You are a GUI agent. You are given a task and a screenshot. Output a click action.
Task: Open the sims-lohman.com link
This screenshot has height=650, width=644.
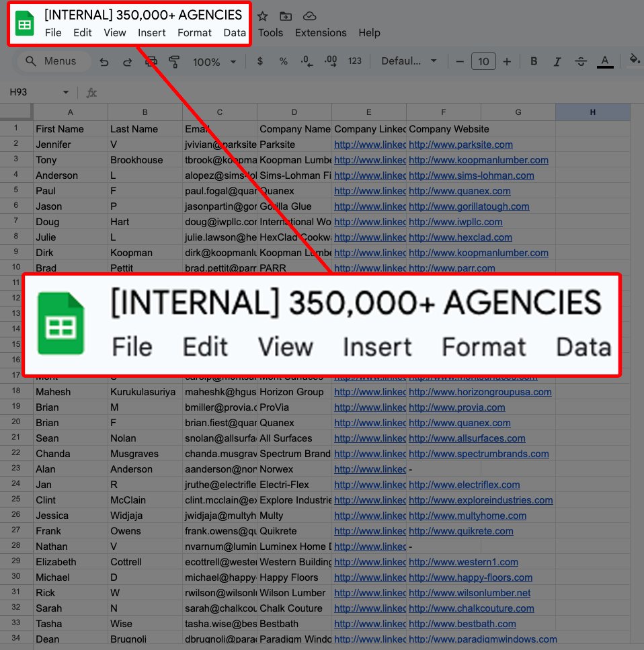(x=471, y=175)
